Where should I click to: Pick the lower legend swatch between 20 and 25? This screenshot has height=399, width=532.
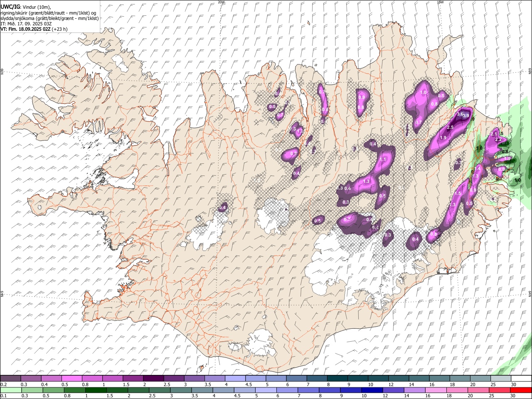(x=478, y=390)
